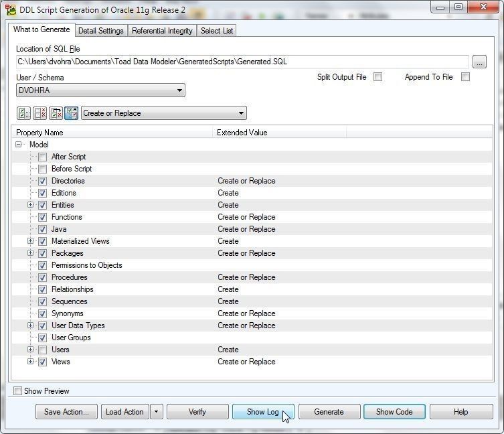Click the Property Name column header
504x434 pixels.
[x=112, y=133]
